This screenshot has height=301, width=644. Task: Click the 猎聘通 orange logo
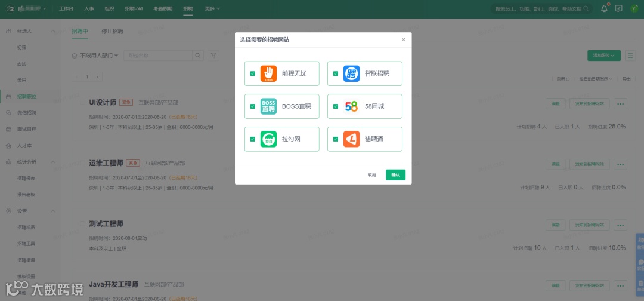pos(352,139)
